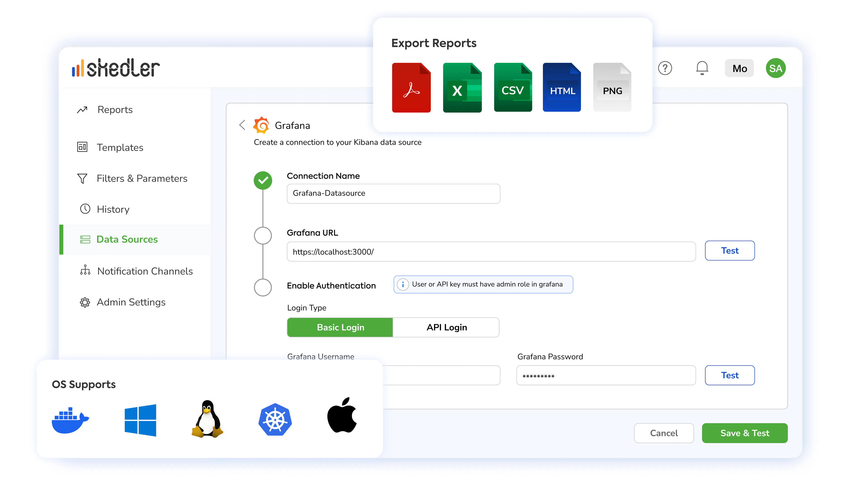This screenshot has width=868, height=488.
Task: Click the Grafana URL input field
Action: coord(491,252)
